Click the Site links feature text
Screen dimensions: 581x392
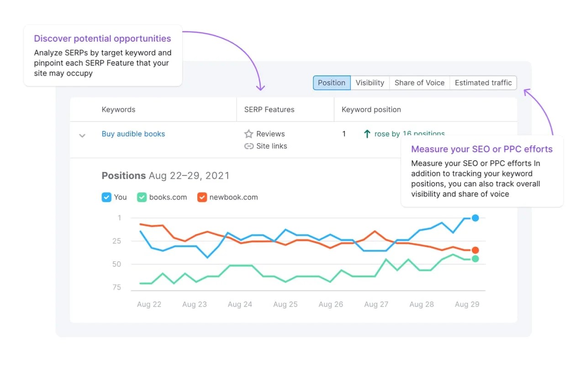click(x=272, y=146)
